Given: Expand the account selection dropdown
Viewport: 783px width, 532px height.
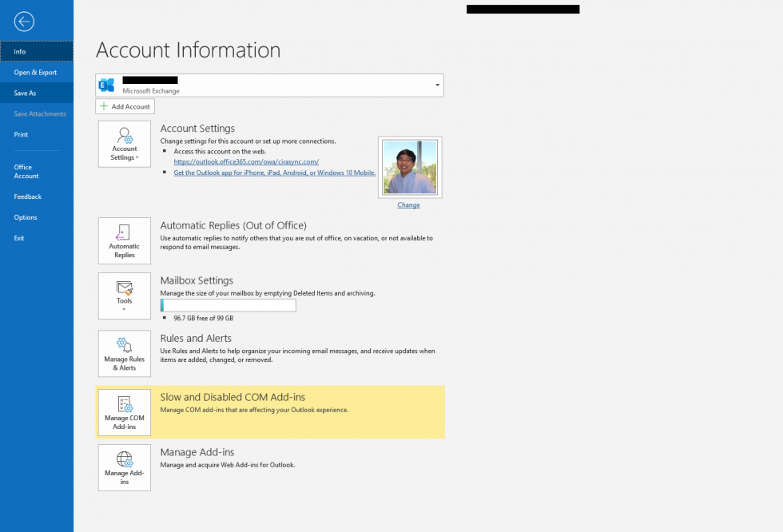Looking at the screenshot, I should pyautogui.click(x=436, y=85).
